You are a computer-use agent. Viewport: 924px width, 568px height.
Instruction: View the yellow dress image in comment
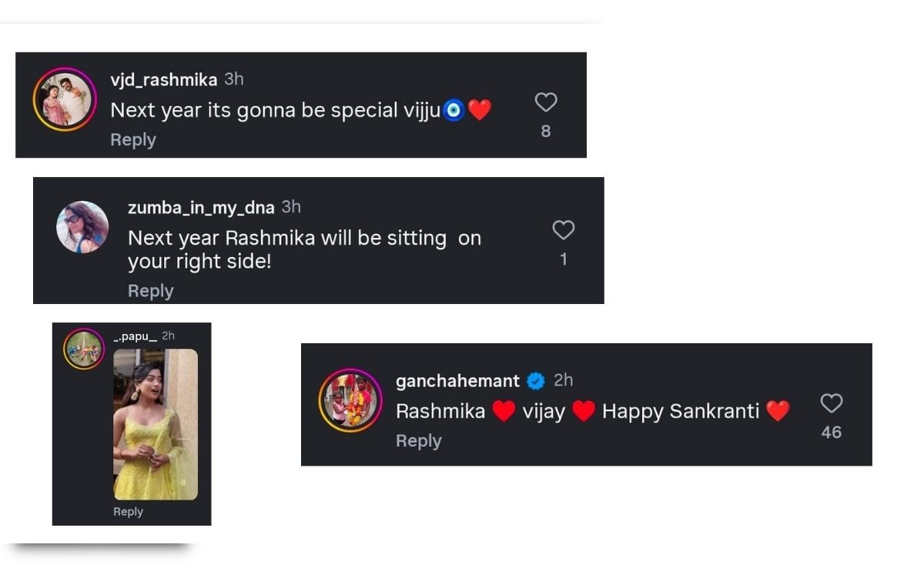(156, 425)
